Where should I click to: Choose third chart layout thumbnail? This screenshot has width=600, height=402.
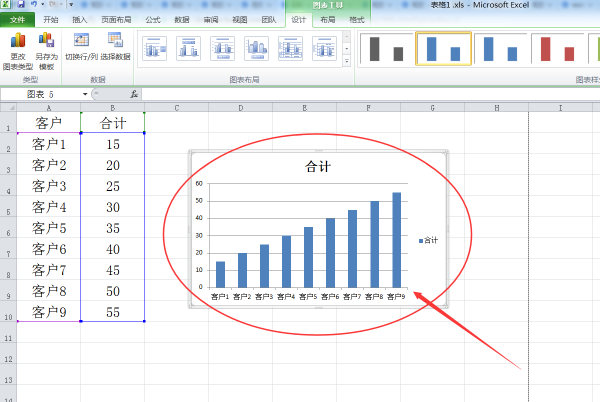pos(222,49)
